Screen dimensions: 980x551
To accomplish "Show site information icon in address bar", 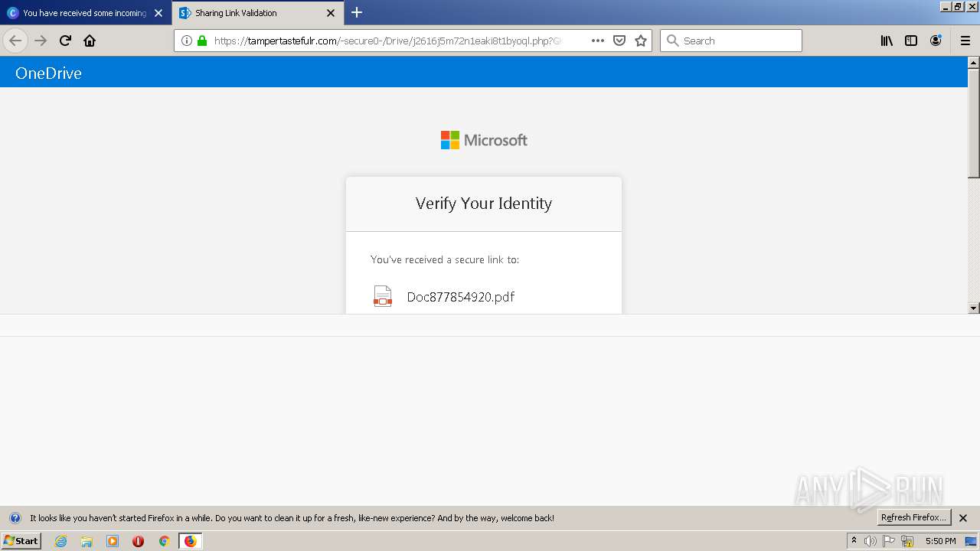I will pyautogui.click(x=187, y=41).
